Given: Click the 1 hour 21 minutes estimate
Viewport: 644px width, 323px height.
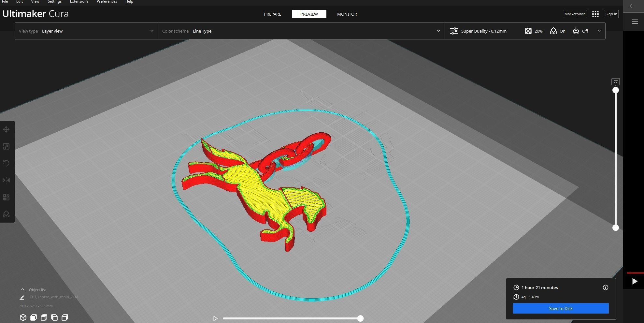Looking at the screenshot, I should coord(540,287).
